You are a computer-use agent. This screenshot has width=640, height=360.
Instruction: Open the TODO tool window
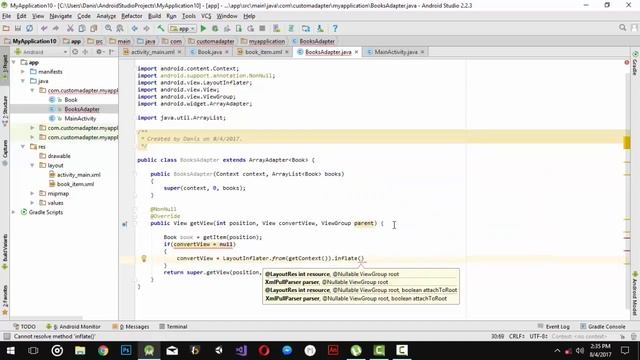point(24,327)
